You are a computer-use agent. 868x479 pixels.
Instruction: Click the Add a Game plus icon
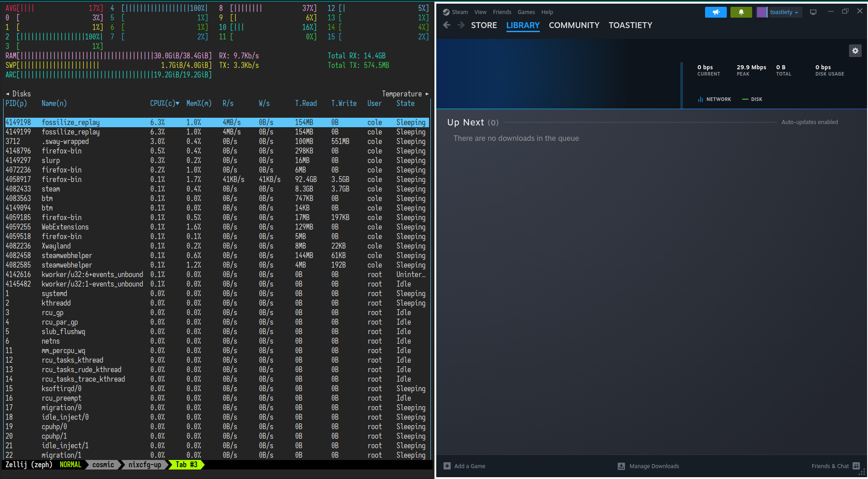pyautogui.click(x=447, y=466)
